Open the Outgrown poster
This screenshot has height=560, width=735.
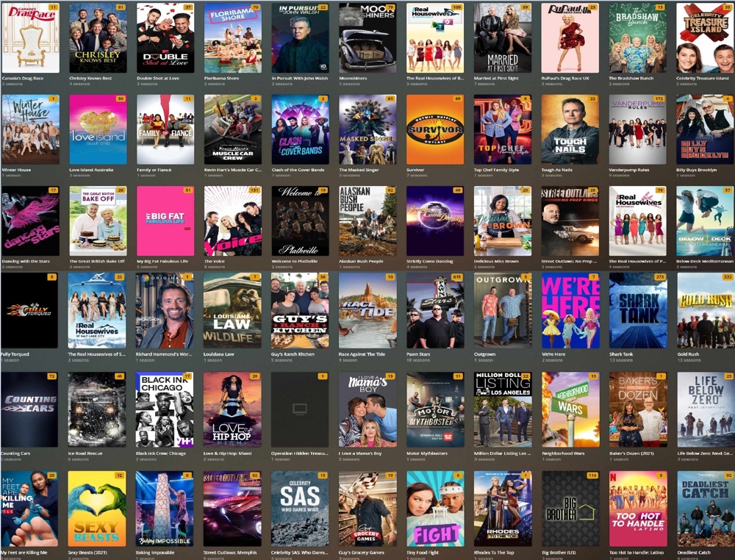click(x=503, y=310)
